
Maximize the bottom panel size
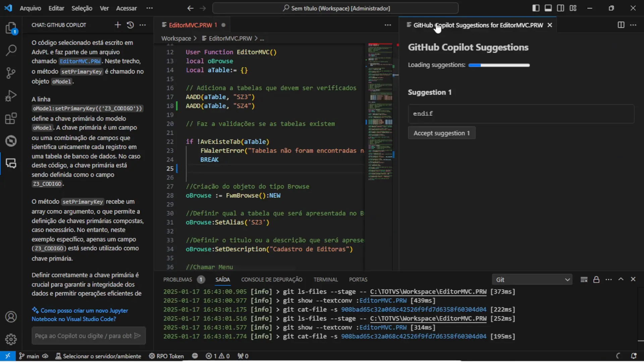pyautogui.click(x=621, y=279)
